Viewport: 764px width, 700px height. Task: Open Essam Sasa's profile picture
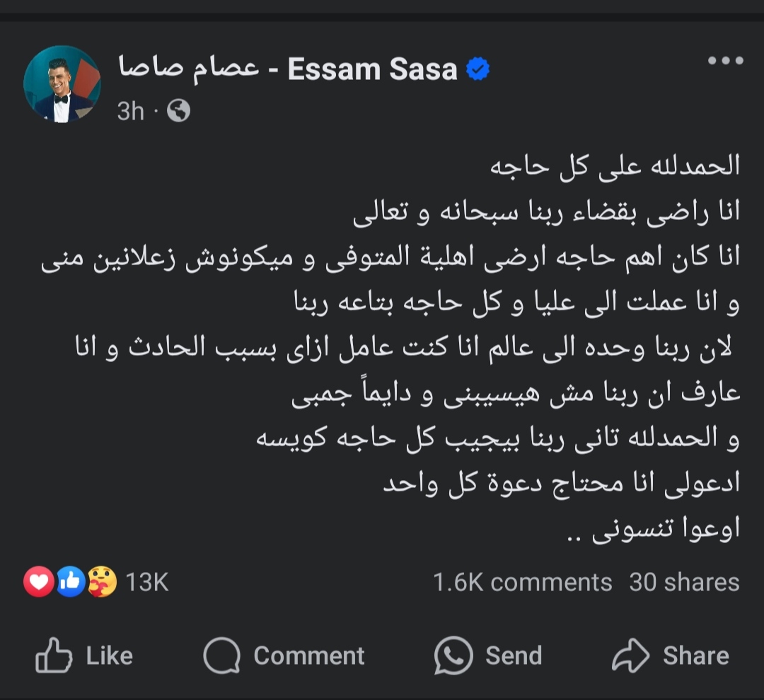click(x=62, y=83)
